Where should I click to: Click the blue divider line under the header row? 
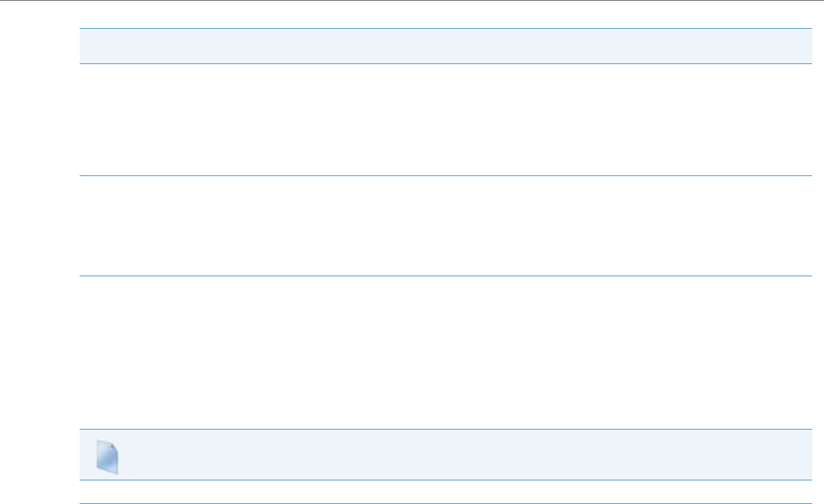(441, 63)
